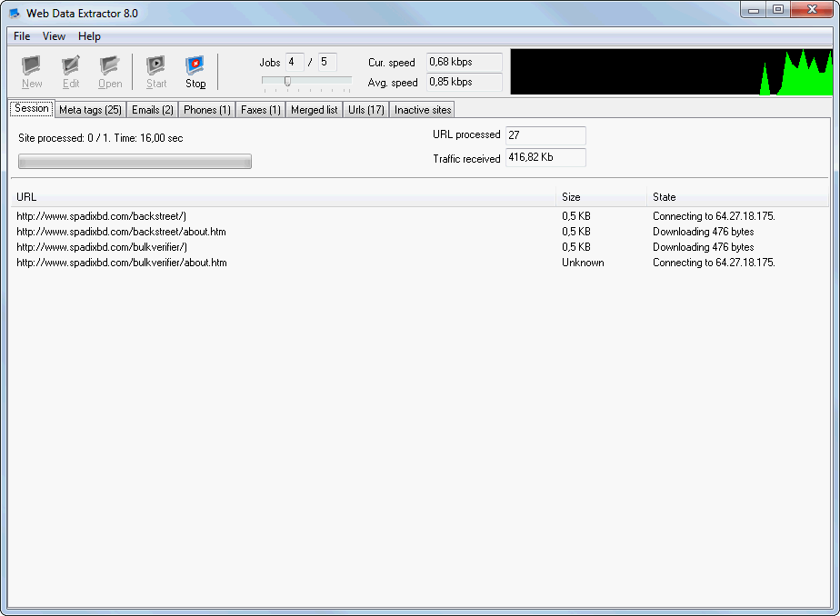Viewport: 840px width, 616px height.
Task: View the Phones (1) tab
Action: [206, 109]
